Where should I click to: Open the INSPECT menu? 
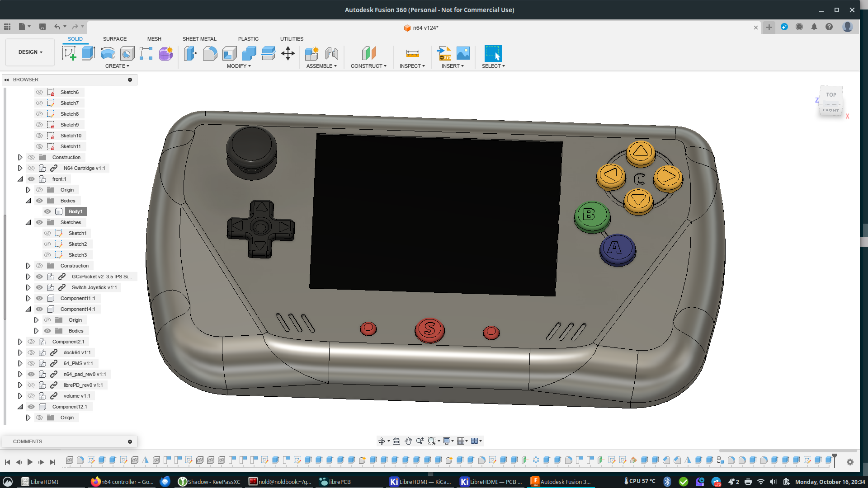(412, 66)
